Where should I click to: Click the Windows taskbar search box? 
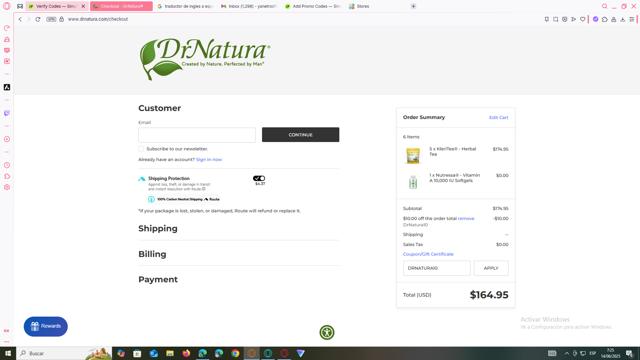point(63,353)
